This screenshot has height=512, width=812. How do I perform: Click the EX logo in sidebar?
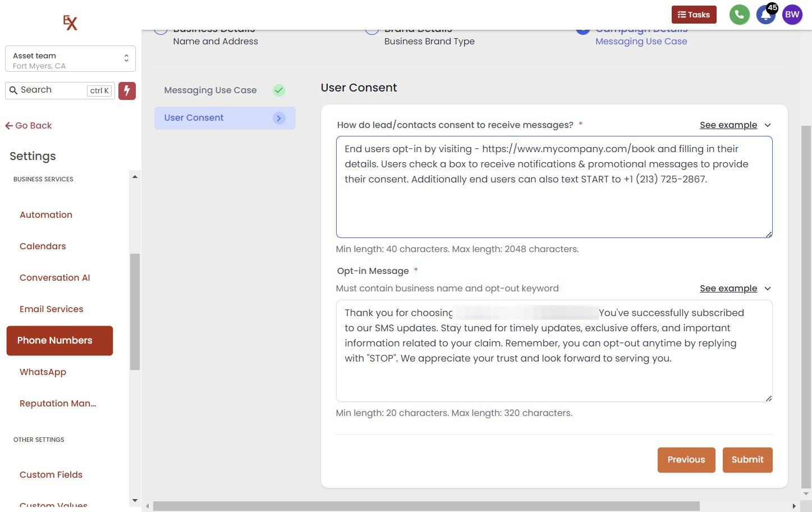point(70,22)
